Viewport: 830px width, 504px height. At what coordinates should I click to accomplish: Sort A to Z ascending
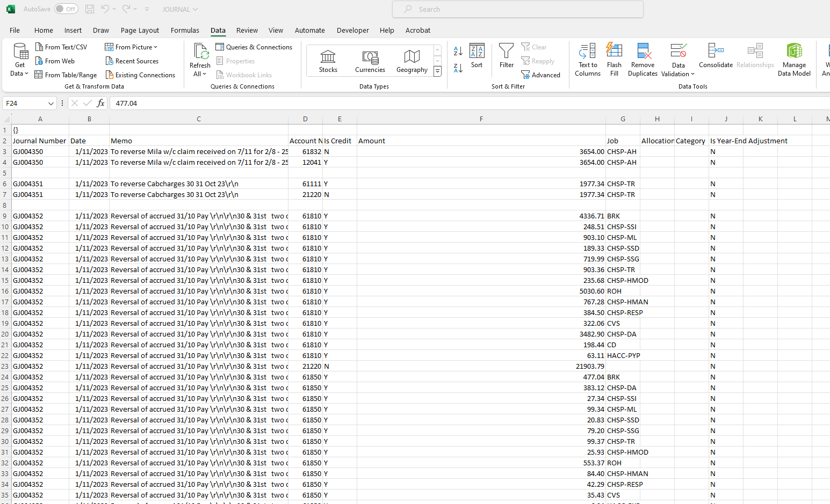pos(458,51)
